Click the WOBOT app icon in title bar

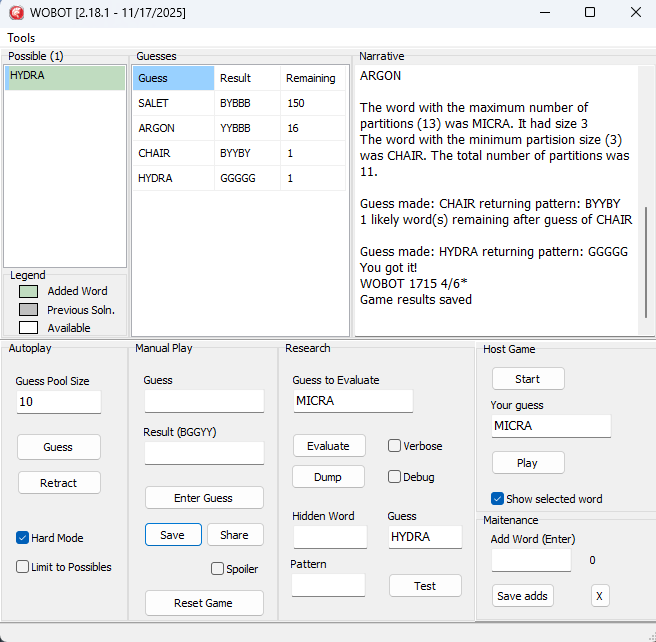pyautogui.click(x=16, y=13)
